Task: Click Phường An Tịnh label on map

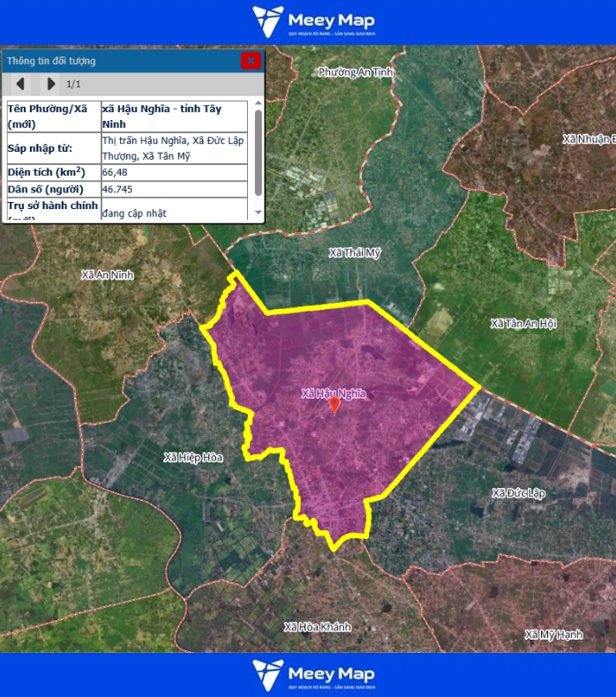Action: (x=355, y=72)
